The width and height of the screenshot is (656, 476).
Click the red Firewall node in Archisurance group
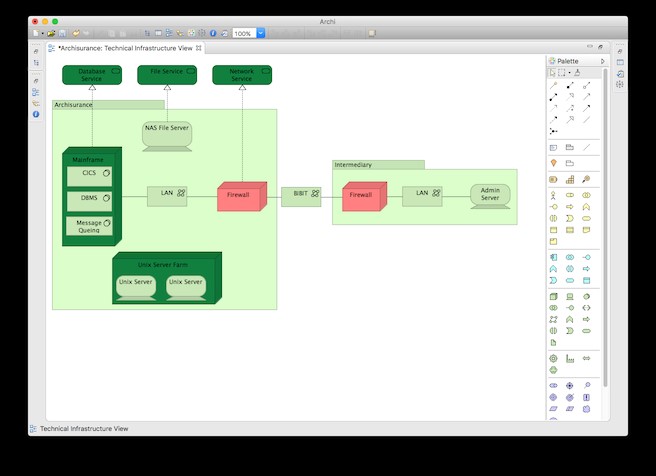(x=239, y=196)
